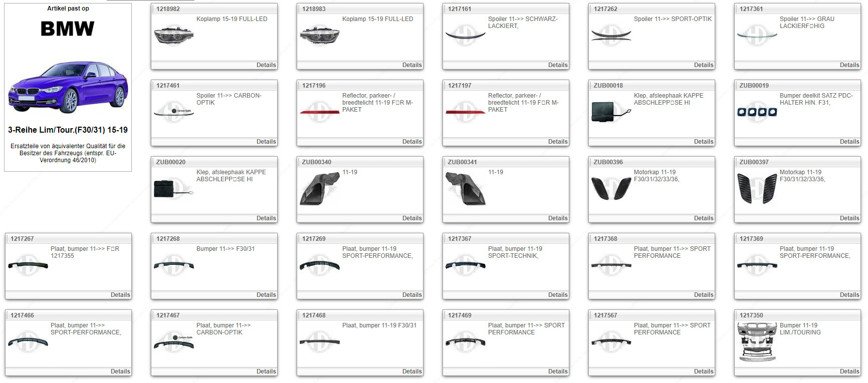The width and height of the screenshot is (868, 383).
Task: Click the BMW brand heading
Action: pos(68,29)
